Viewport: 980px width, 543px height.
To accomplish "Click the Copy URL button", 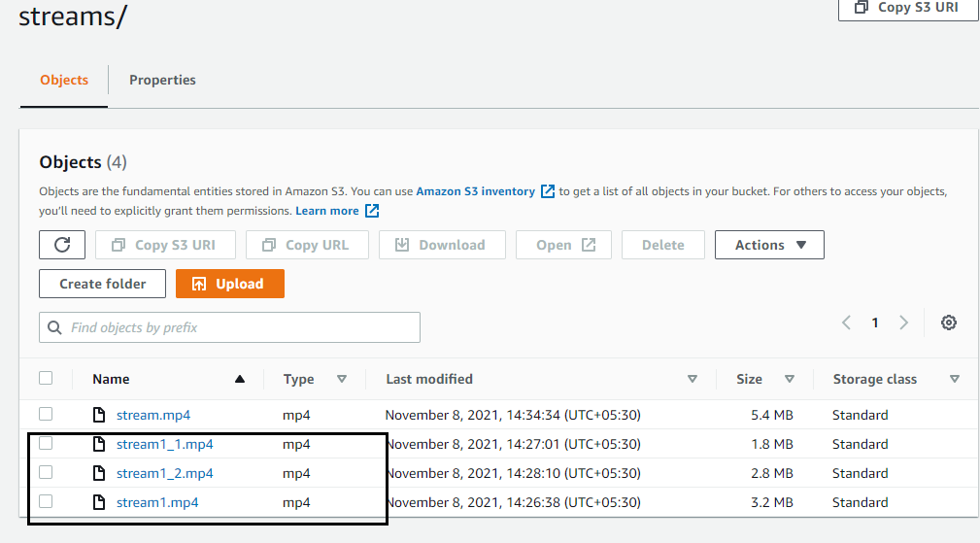I will click(308, 245).
